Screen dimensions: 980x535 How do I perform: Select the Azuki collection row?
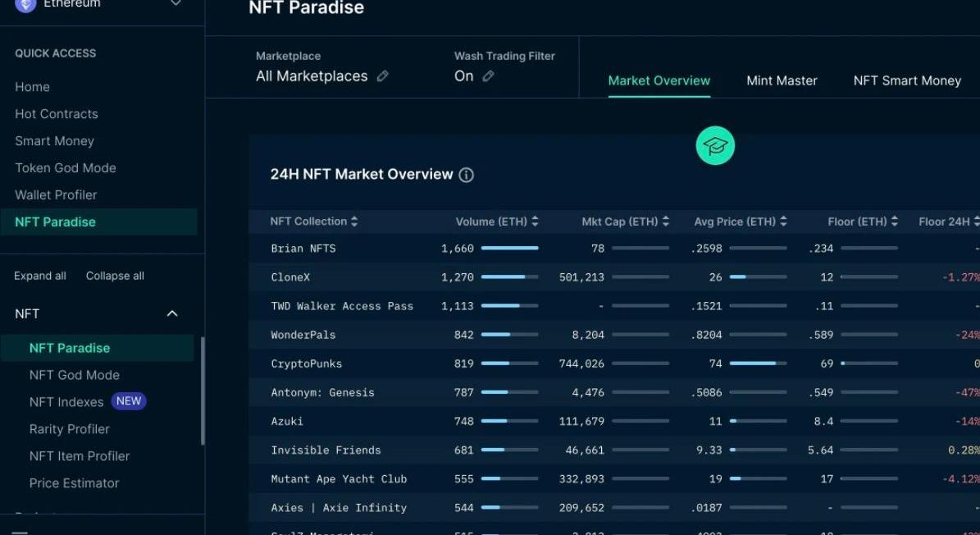click(x=613, y=421)
